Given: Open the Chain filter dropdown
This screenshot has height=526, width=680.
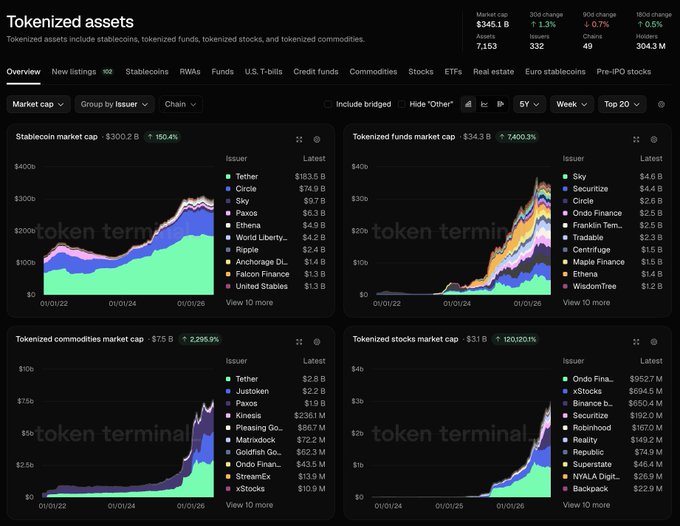Looking at the screenshot, I should coord(180,104).
